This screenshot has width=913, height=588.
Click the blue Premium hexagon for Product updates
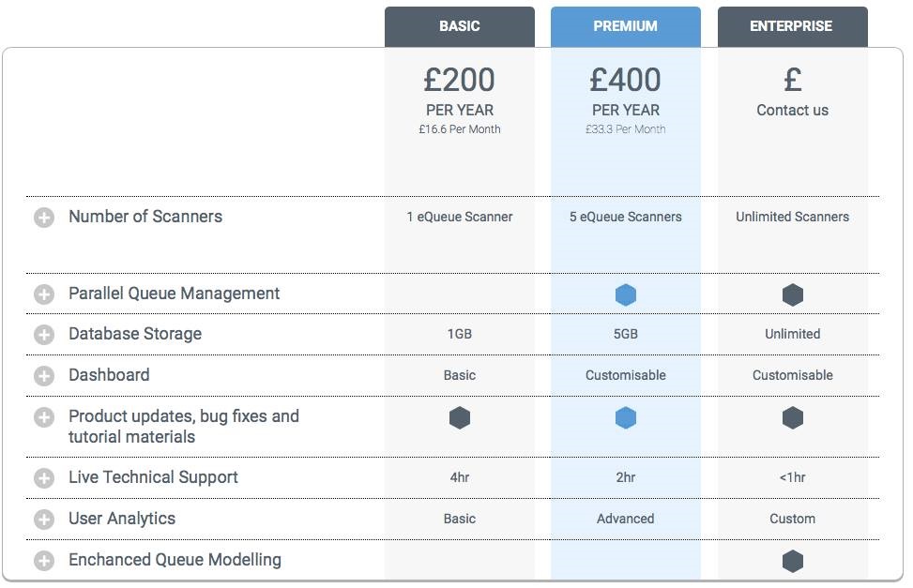[x=625, y=417]
